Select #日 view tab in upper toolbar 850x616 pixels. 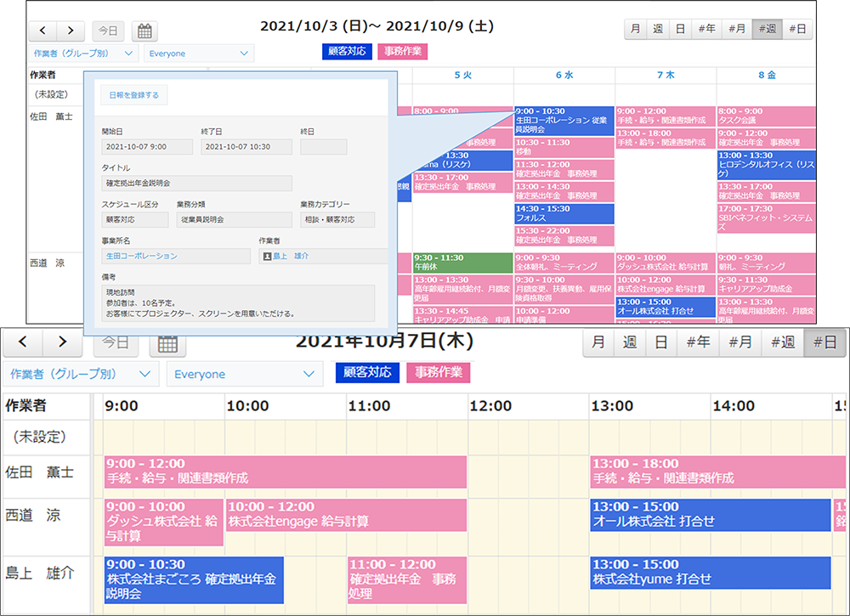coord(797,29)
